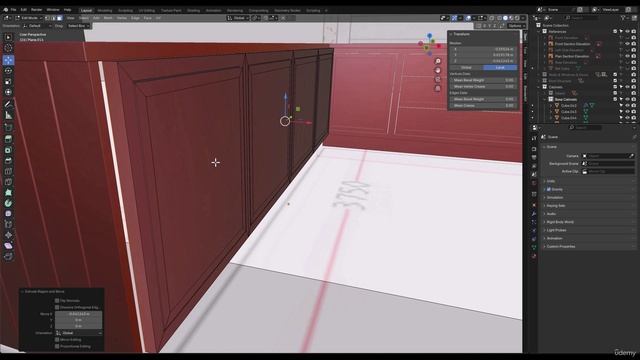Select the Loop Cut tool
This screenshot has height=360, width=640.
[x=8, y=171]
